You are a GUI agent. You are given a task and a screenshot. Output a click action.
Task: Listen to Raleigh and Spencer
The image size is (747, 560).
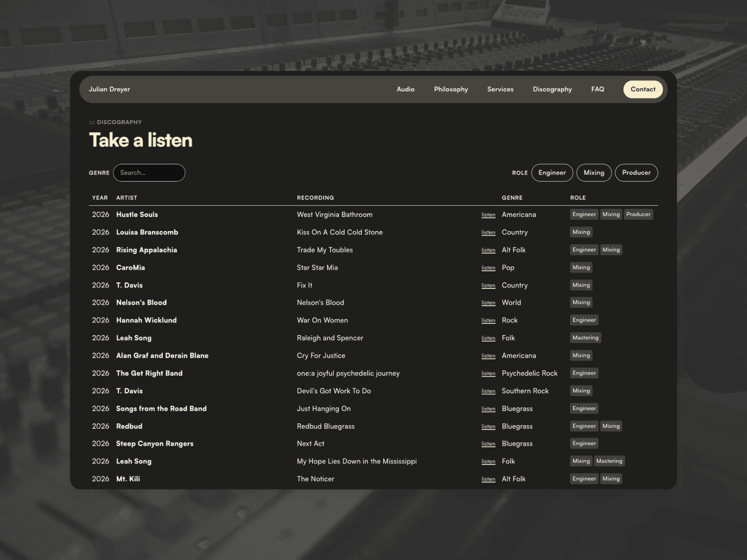(x=488, y=338)
